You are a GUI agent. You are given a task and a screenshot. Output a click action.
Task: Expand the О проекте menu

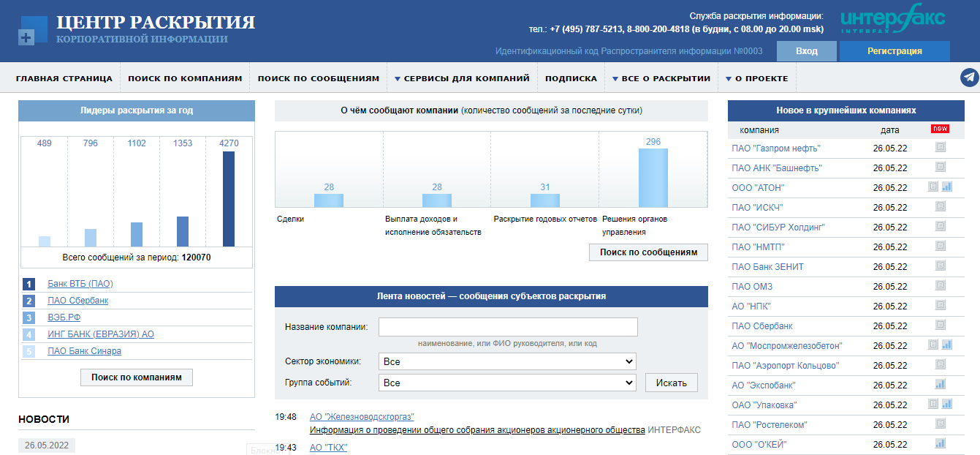(756, 78)
